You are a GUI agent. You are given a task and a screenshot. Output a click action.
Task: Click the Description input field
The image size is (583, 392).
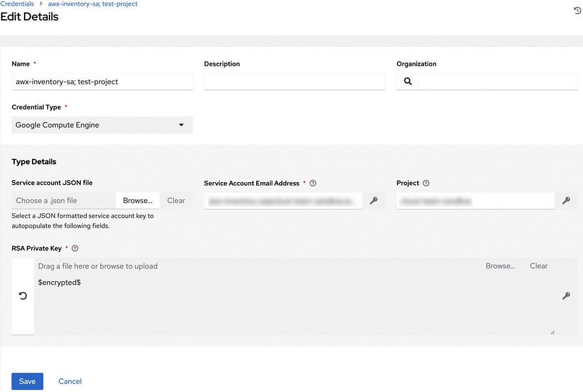coord(294,82)
